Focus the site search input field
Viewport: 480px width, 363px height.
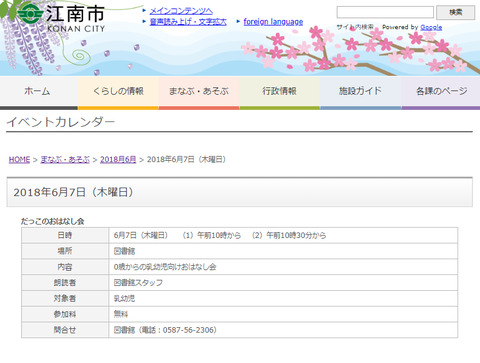(x=385, y=12)
